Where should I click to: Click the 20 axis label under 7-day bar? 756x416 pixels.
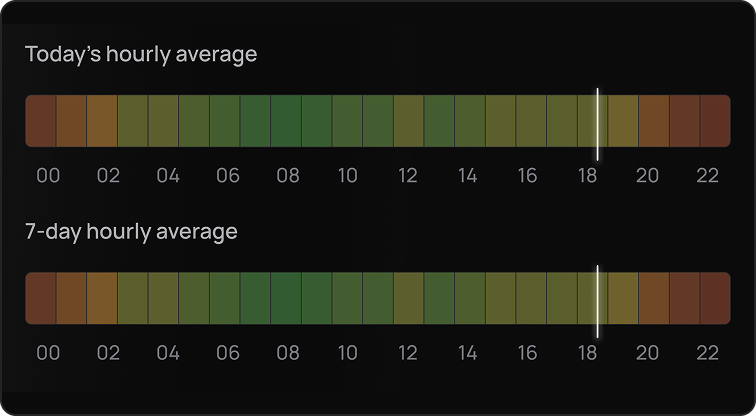647,353
